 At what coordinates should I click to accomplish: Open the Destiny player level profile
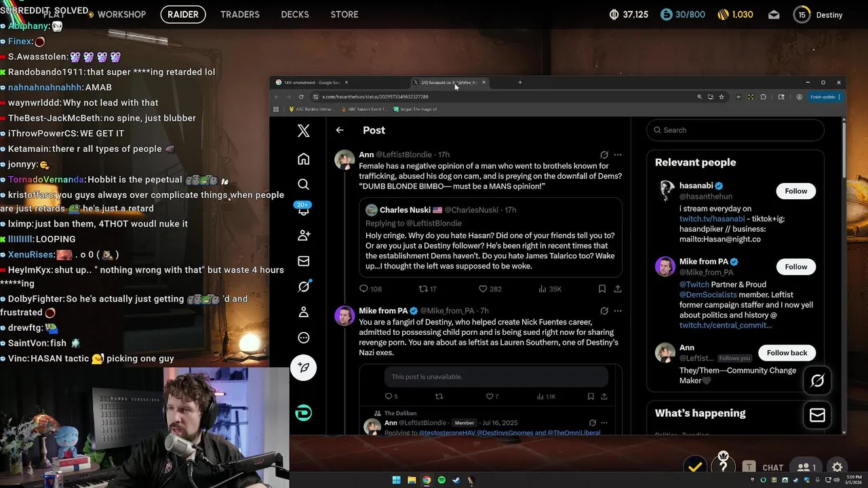[818, 15]
